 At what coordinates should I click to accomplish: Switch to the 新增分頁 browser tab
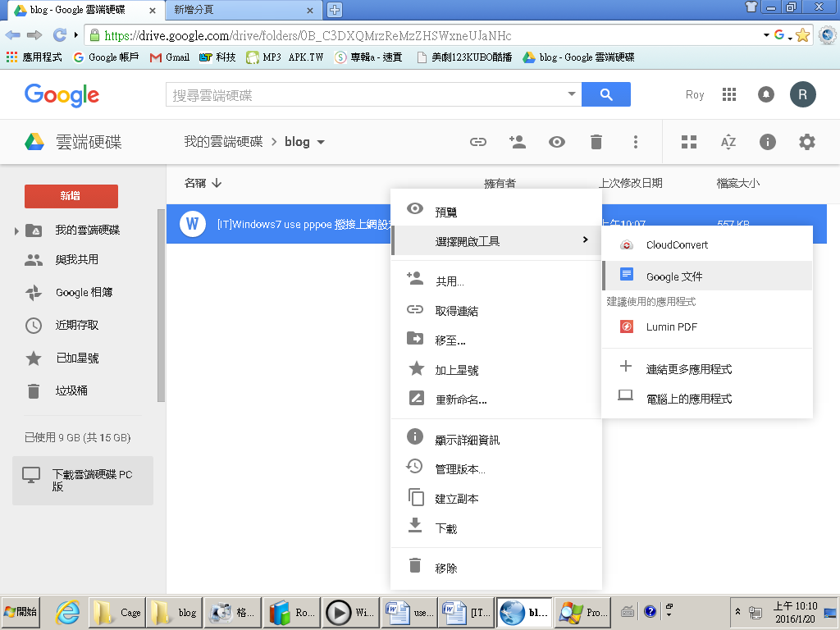[242, 10]
